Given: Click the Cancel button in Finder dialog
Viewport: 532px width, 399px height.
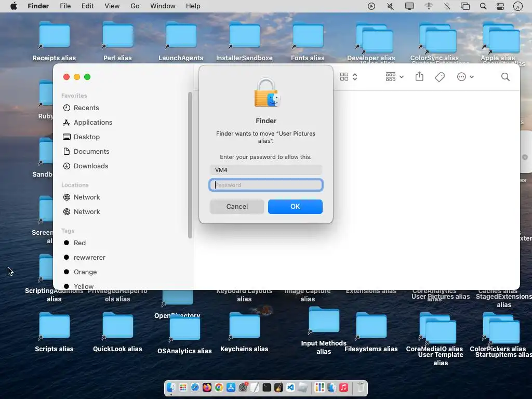Looking at the screenshot, I should point(237,207).
